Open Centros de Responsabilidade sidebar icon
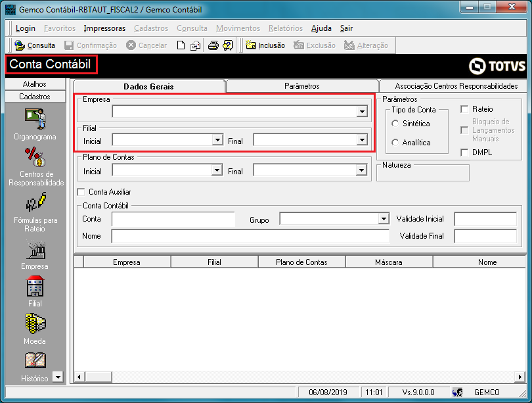532x403 pixels. click(35, 157)
